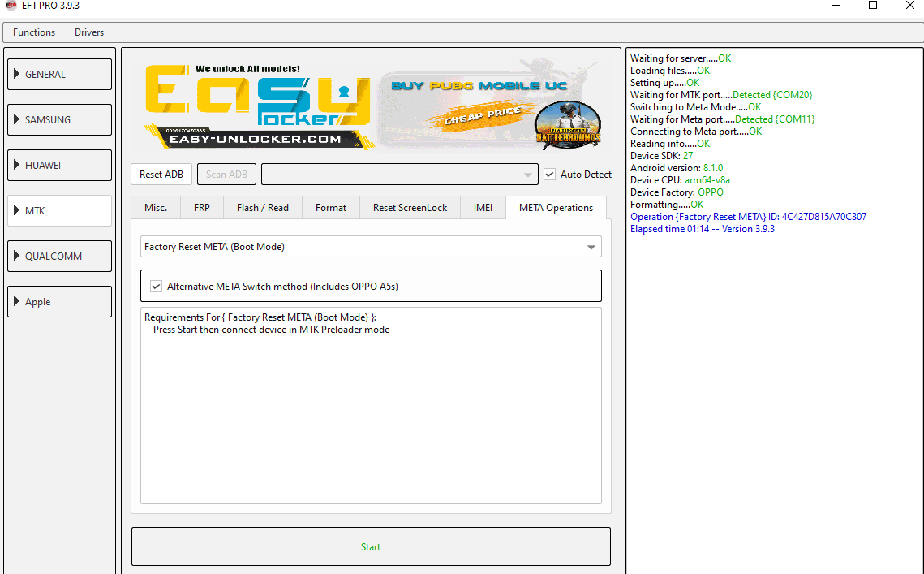Open the ADB device dropdown list

point(400,174)
